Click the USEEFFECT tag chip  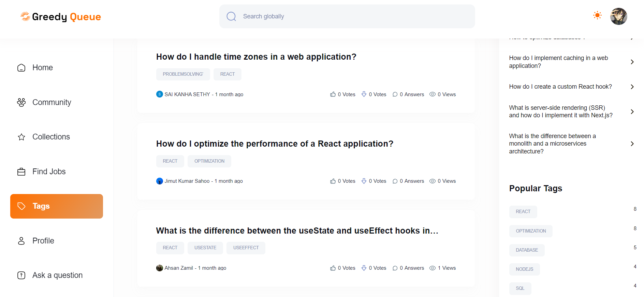tap(246, 248)
